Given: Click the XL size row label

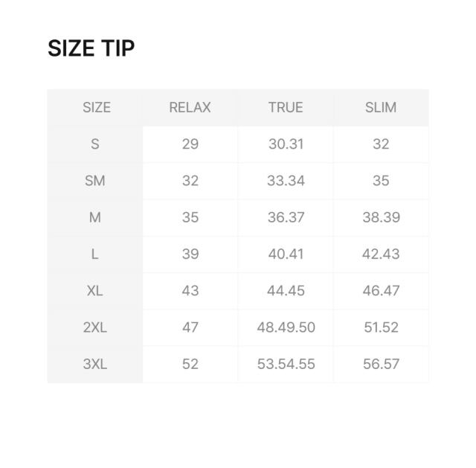Looking at the screenshot, I should 95,291.
